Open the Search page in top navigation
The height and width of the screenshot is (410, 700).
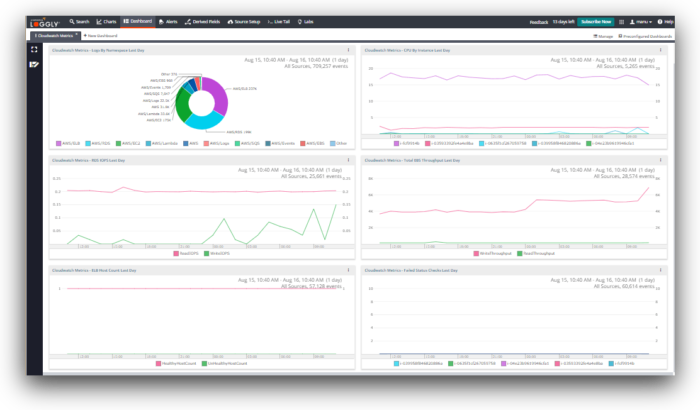point(79,20)
